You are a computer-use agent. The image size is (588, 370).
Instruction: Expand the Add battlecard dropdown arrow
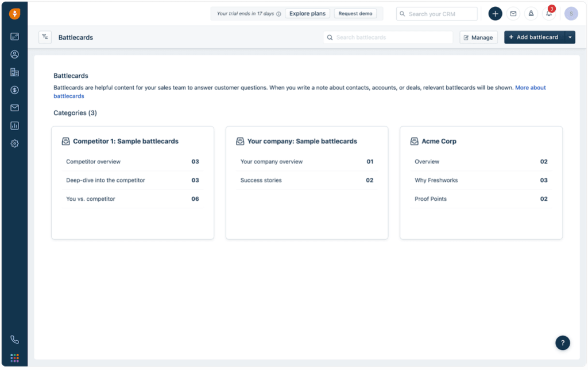[570, 37]
